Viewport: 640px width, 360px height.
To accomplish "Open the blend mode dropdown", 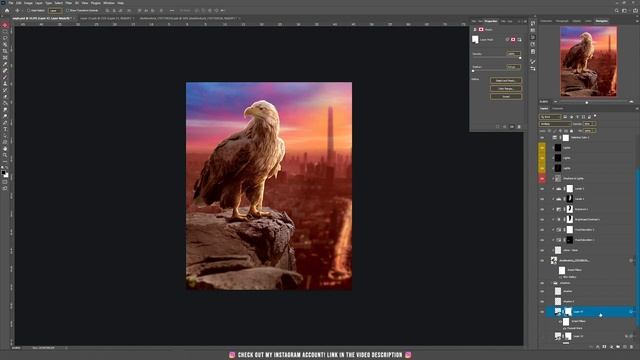I will 555,124.
